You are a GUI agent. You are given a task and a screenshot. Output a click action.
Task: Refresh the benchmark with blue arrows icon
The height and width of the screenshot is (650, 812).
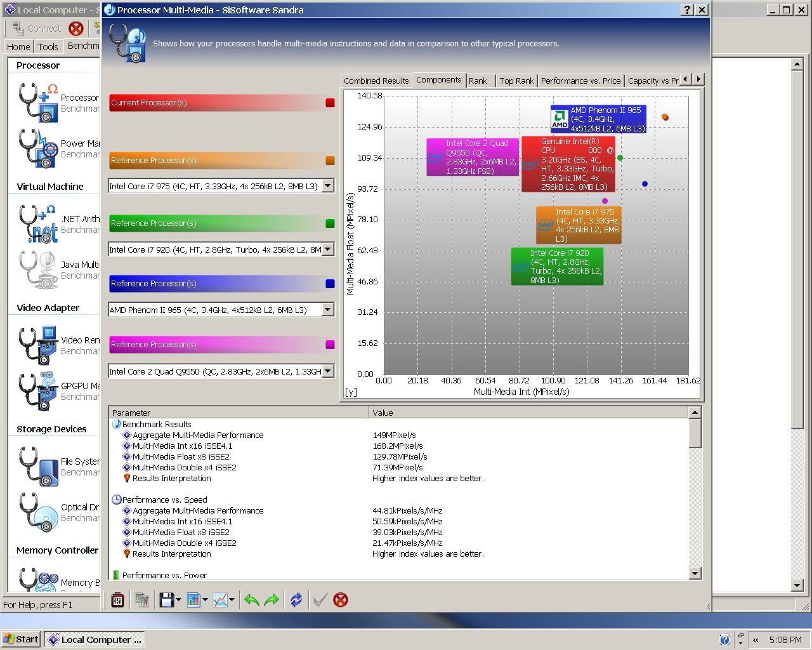pyautogui.click(x=296, y=600)
